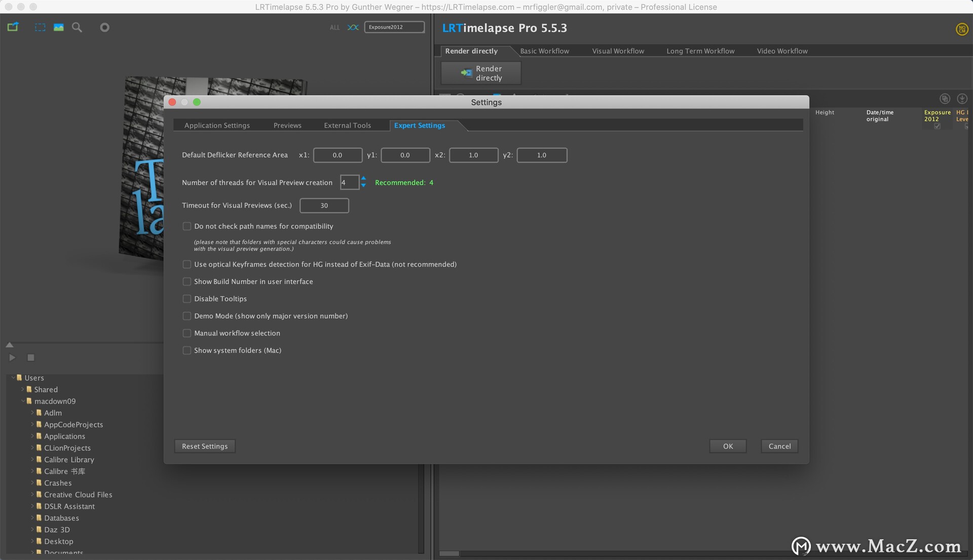Open the Visual Workflow tab
973x560 pixels.
618,51
